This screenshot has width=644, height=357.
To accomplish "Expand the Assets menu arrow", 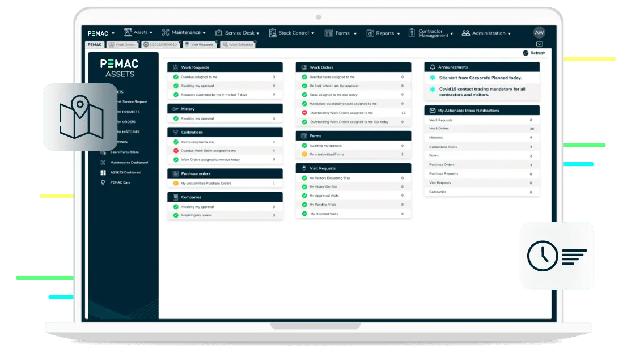I will (x=151, y=33).
